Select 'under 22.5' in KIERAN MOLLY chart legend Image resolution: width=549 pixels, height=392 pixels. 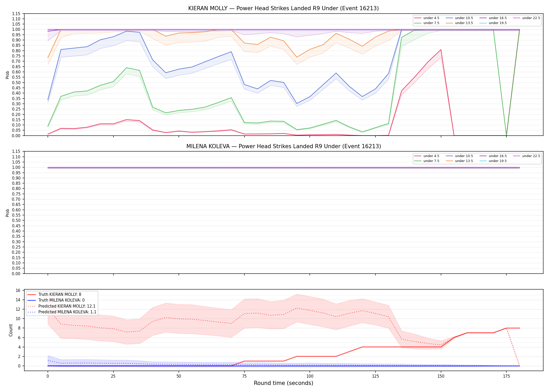(527, 18)
